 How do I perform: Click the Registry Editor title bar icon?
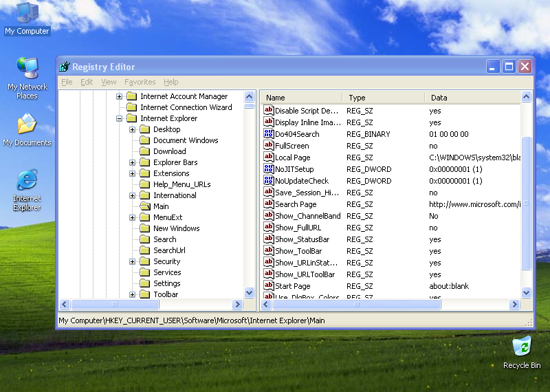(x=65, y=66)
